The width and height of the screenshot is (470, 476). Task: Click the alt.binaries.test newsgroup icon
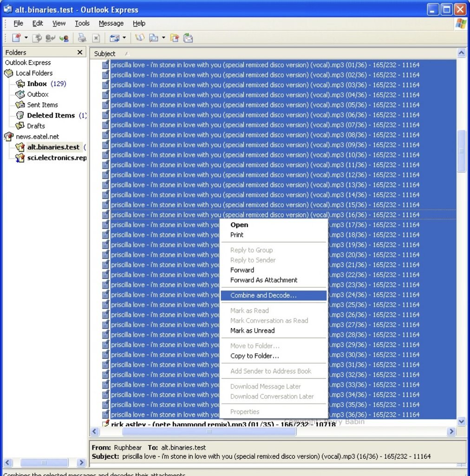(20, 147)
